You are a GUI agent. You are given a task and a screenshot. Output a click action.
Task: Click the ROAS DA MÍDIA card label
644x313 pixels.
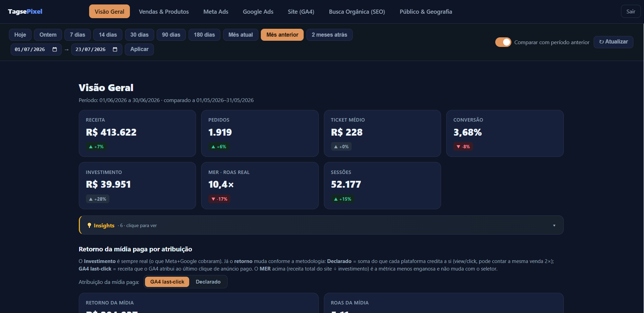pyautogui.click(x=350, y=303)
